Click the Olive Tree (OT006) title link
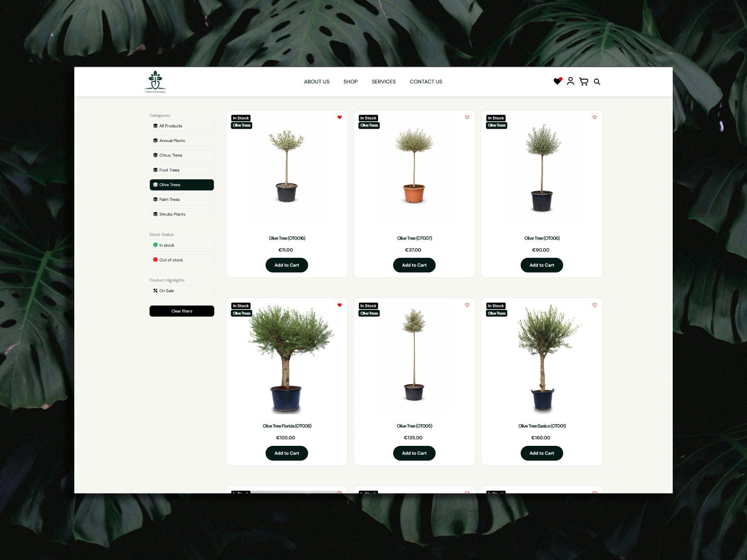 (542, 238)
